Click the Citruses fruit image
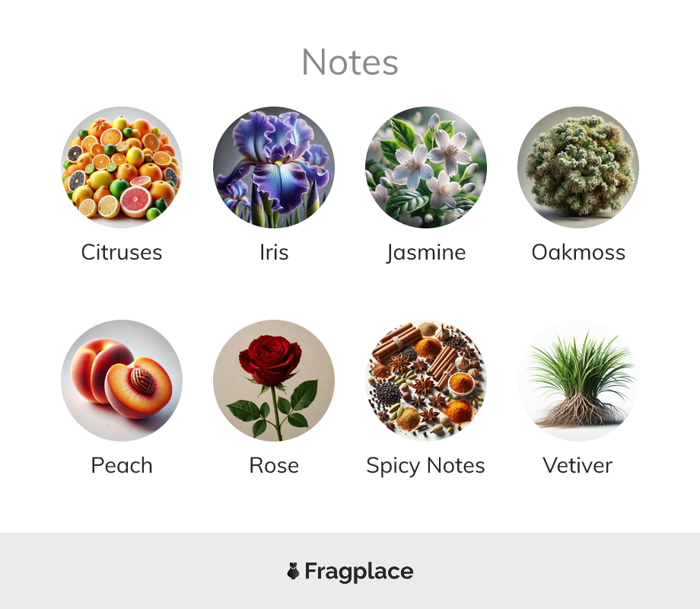This screenshot has height=609, width=700. 122,167
